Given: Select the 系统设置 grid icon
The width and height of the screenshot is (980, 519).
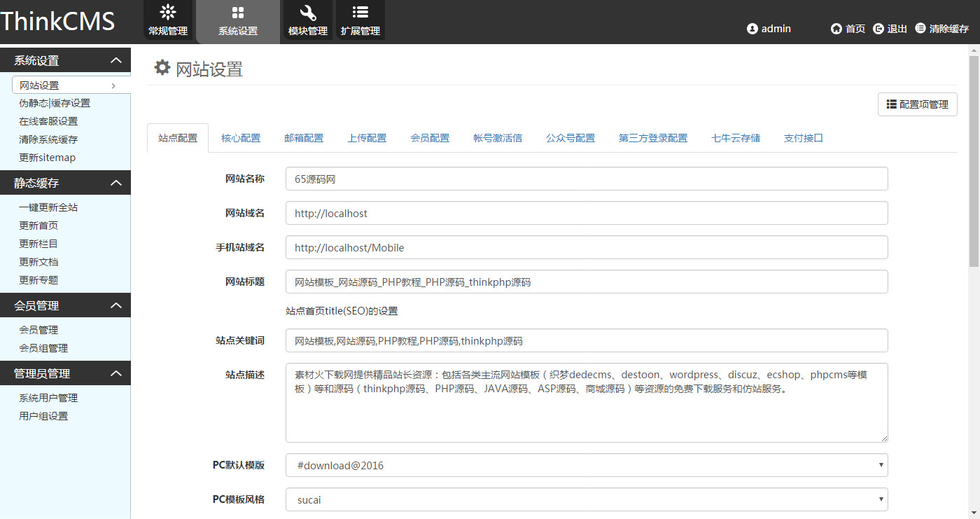Looking at the screenshot, I should pyautogui.click(x=238, y=13).
